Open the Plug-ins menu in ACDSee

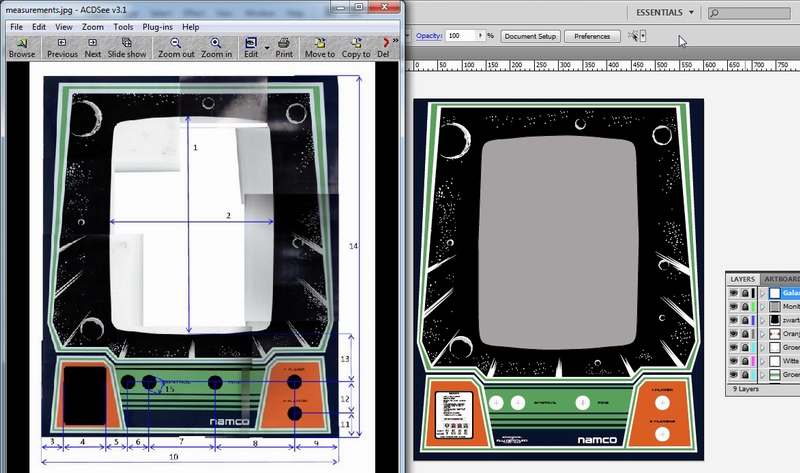coord(157,27)
